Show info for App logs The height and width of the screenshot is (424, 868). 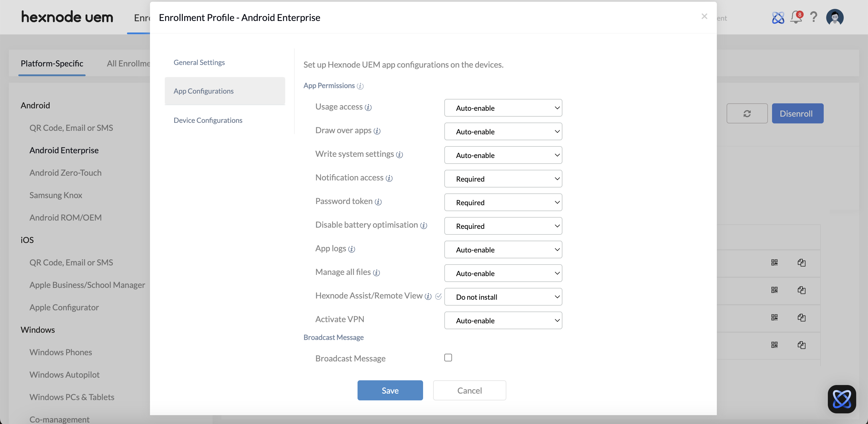click(352, 249)
